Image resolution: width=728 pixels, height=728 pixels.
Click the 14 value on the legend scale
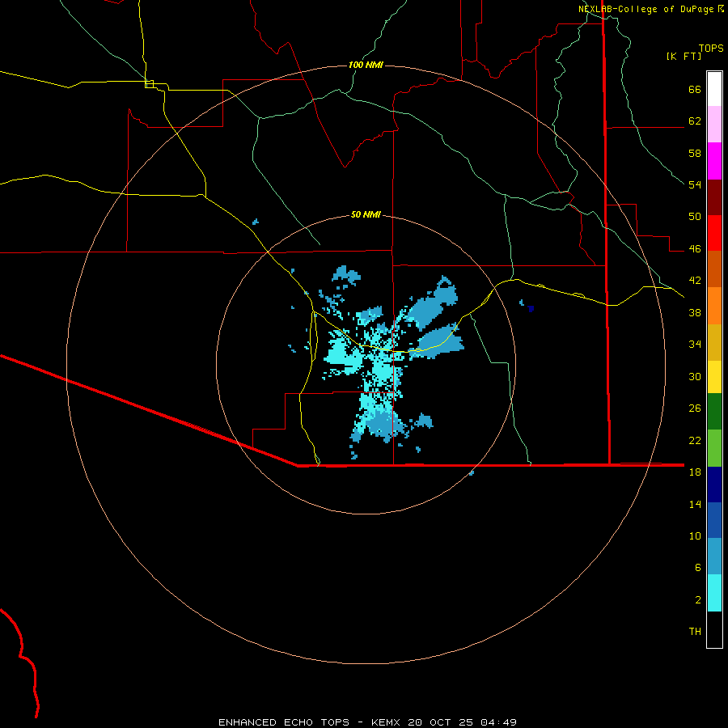pyautogui.click(x=695, y=504)
